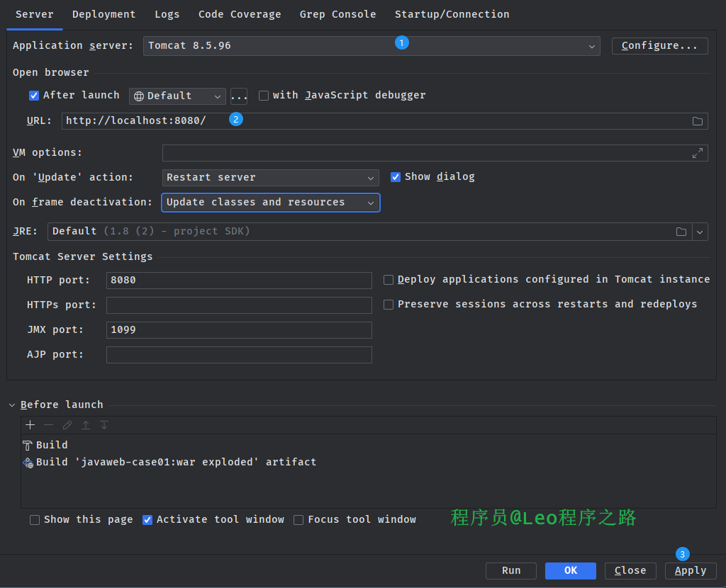This screenshot has height=588, width=726.
Task: Click the plus icon to add before-launch task
Action: tap(30, 425)
